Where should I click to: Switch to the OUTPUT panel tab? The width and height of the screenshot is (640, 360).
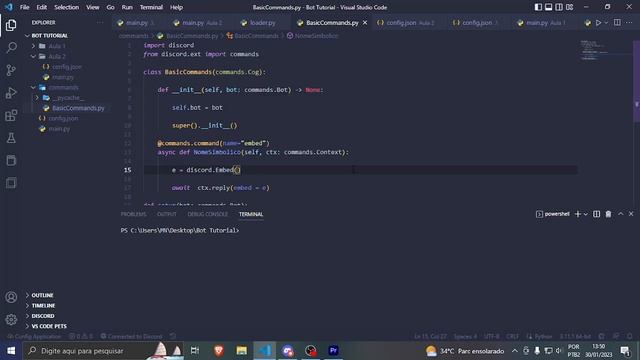click(x=167, y=214)
